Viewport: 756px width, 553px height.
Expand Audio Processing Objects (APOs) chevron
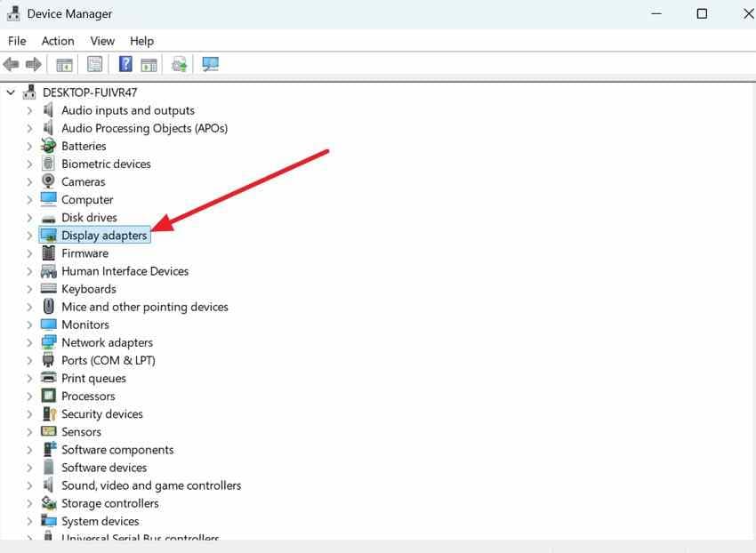point(30,128)
